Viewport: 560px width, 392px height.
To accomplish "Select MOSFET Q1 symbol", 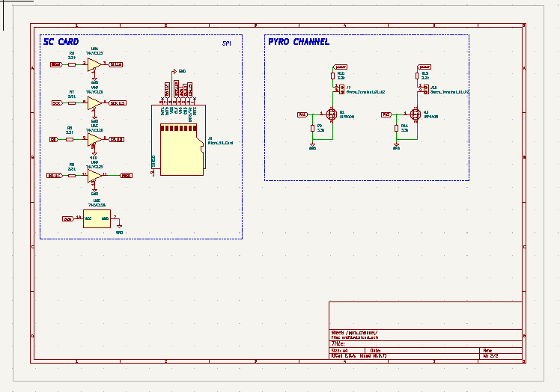I will 332,114.
